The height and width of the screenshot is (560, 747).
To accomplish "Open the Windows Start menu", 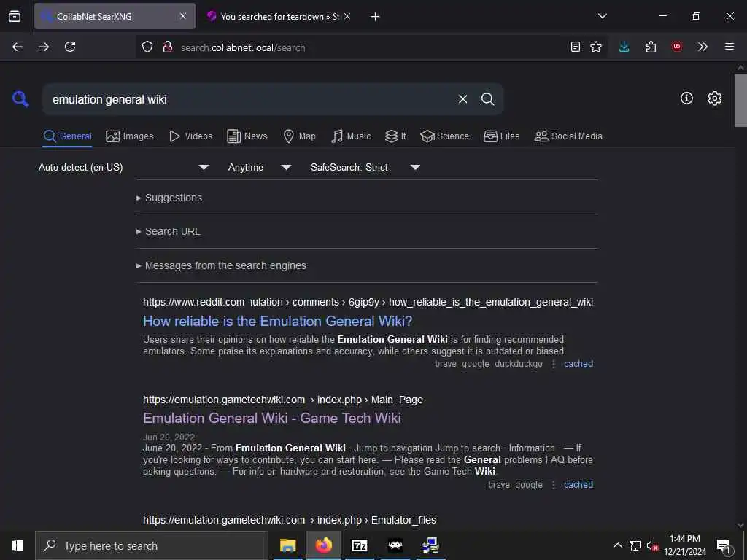I will coord(18,545).
